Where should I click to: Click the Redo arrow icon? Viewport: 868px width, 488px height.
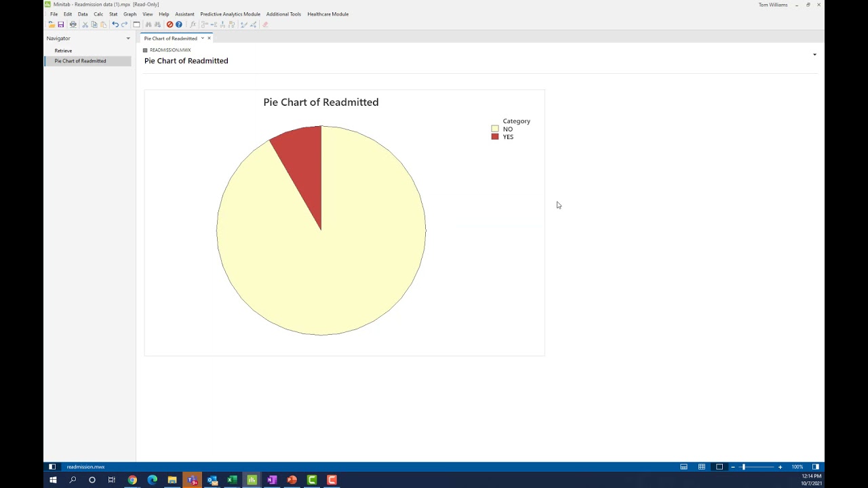pos(124,24)
